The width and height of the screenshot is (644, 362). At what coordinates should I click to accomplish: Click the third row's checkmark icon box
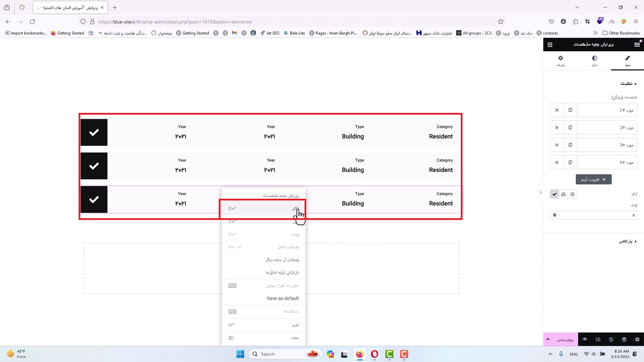click(94, 200)
